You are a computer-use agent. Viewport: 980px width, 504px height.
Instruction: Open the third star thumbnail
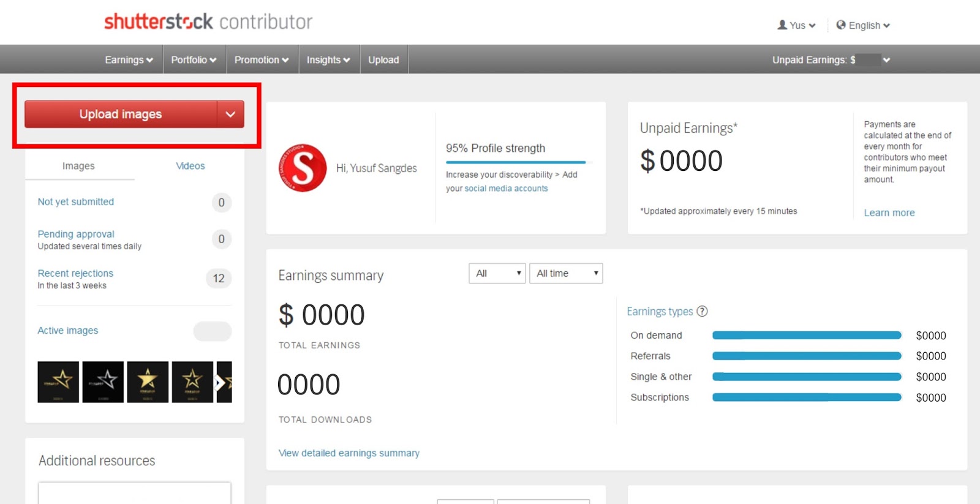[x=148, y=382]
